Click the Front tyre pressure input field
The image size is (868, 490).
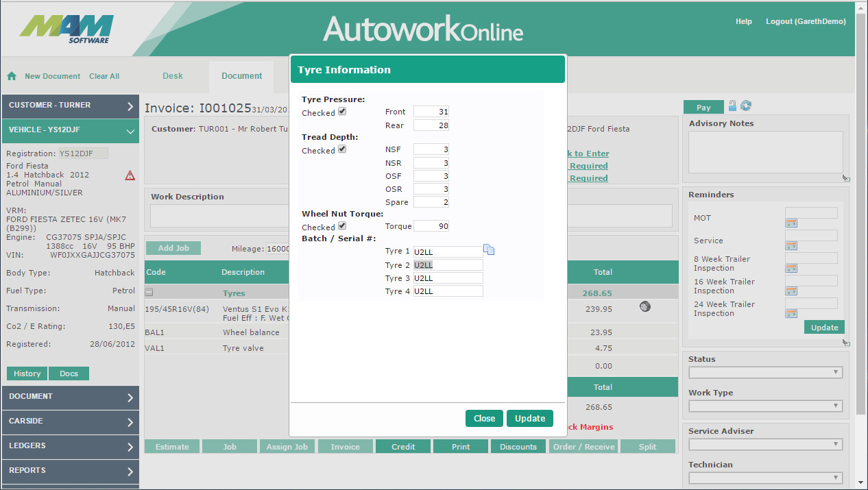431,112
